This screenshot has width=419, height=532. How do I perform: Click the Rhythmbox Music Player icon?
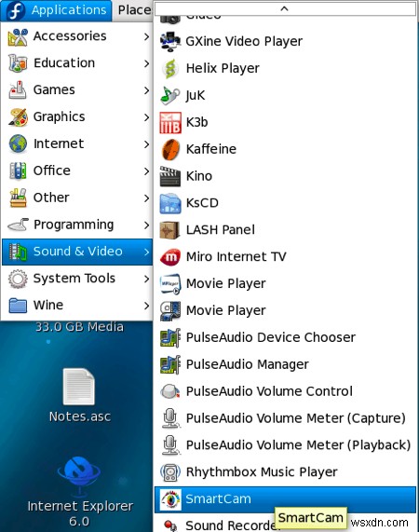coord(170,472)
